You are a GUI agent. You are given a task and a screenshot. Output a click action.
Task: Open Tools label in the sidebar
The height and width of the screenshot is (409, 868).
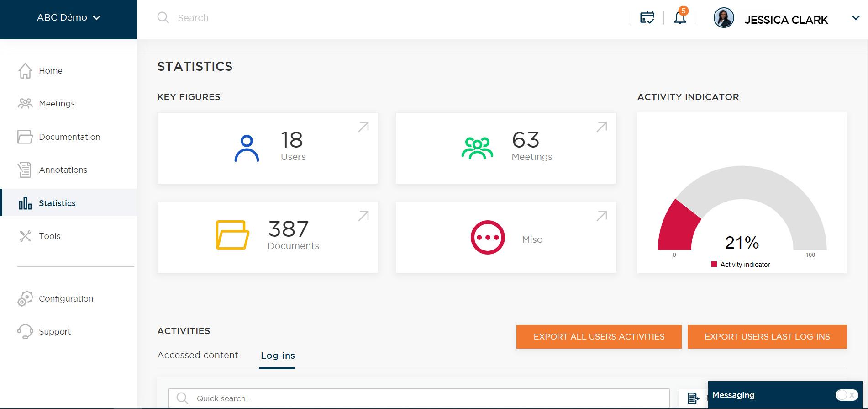49,236
